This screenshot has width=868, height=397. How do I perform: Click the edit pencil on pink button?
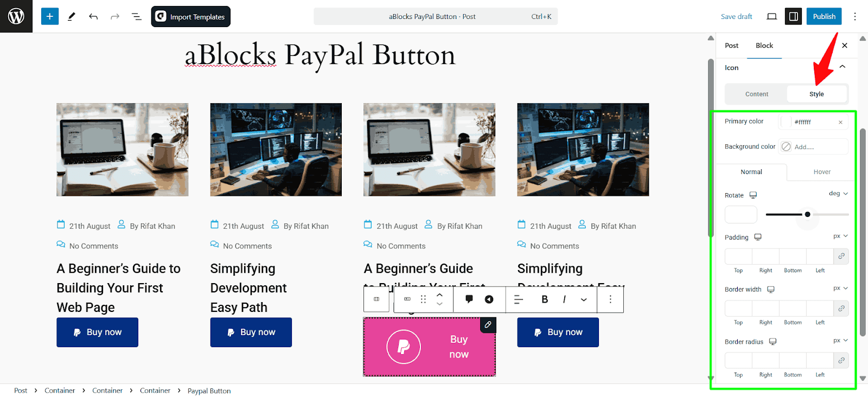tap(488, 325)
